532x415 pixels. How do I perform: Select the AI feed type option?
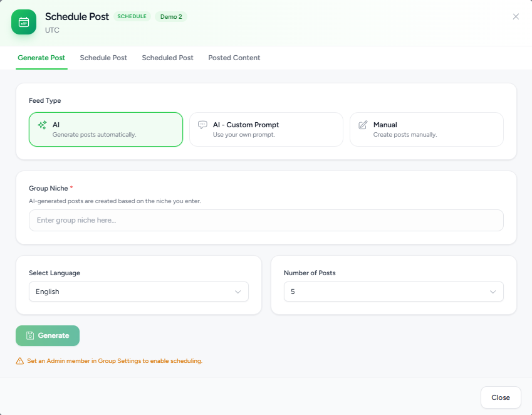[106, 129]
